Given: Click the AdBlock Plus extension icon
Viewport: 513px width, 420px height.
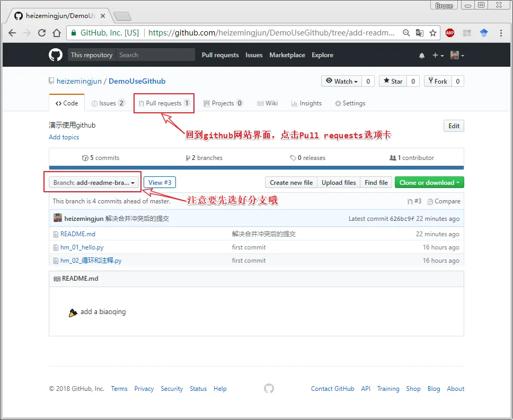Looking at the screenshot, I should coord(450,33).
